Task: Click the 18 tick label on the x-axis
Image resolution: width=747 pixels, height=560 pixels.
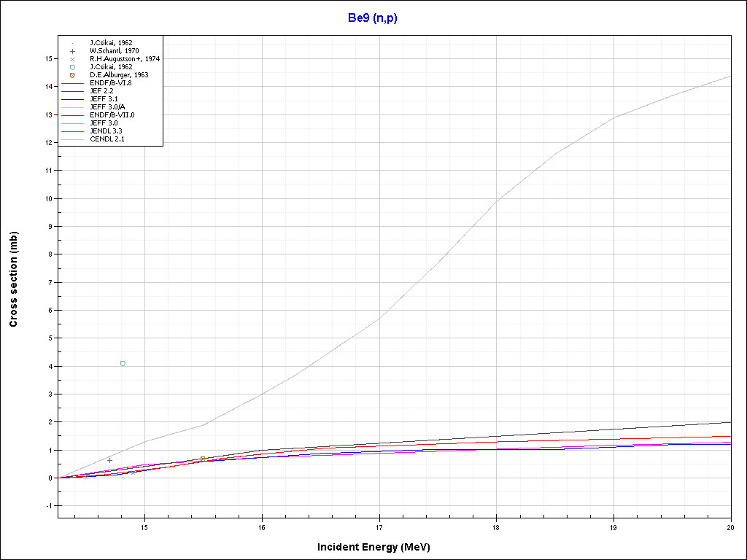Action: (x=496, y=527)
